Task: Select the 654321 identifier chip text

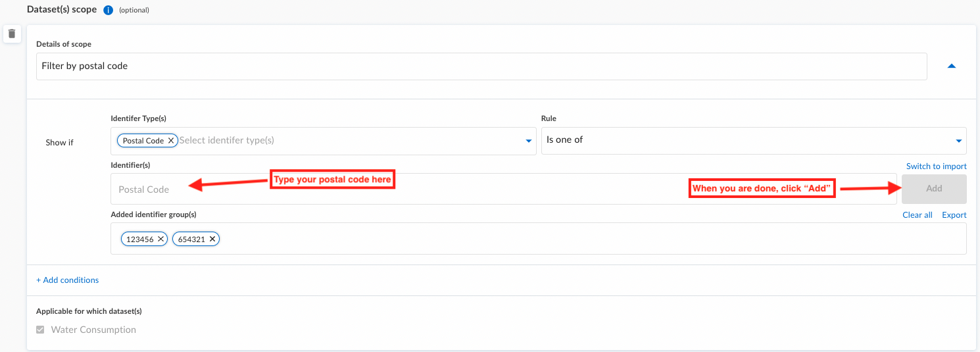Action: pyautogui.click(x=192, y=239)
